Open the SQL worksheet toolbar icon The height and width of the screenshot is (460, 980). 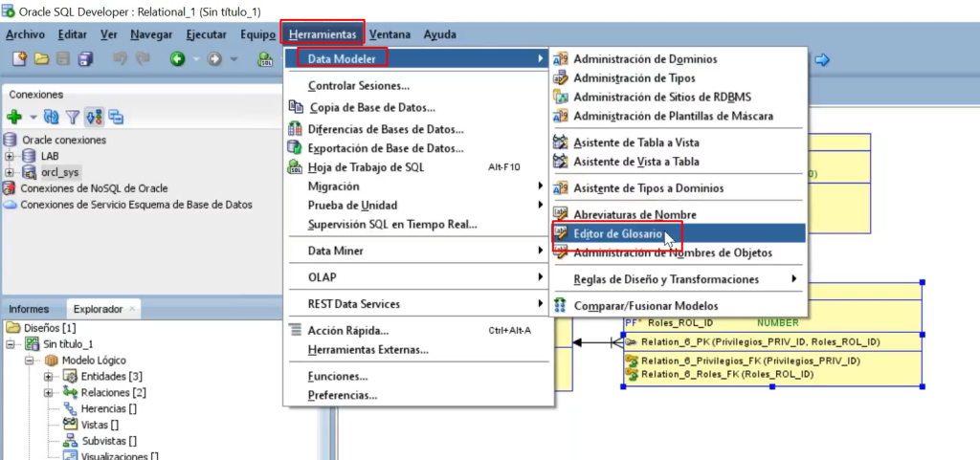[266, 59]
